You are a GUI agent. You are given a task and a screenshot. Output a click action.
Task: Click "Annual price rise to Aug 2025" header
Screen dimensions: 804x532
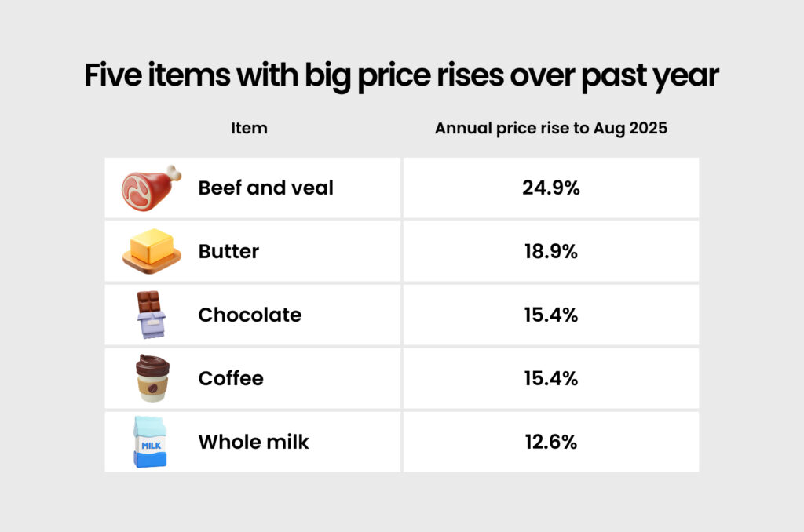tap(551, 129)
